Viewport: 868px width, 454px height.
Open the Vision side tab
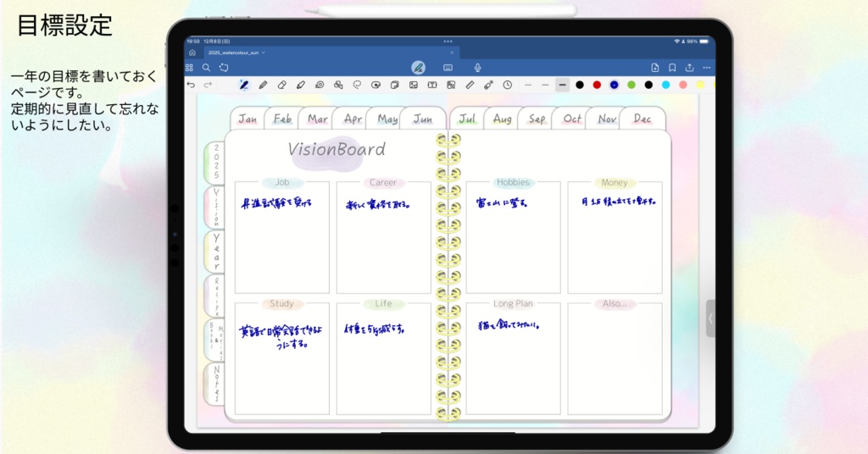tap(215, 207)
